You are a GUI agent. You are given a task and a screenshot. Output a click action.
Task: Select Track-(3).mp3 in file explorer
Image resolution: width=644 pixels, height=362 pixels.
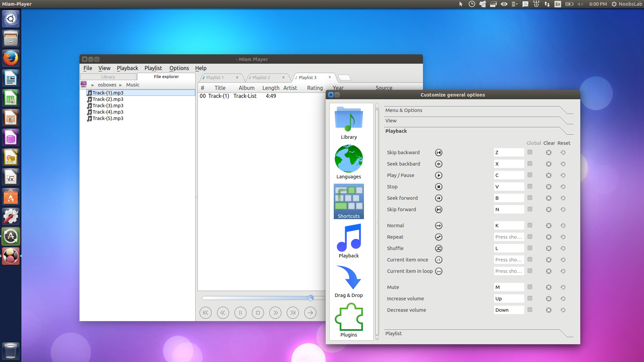(x=108, y=106)
